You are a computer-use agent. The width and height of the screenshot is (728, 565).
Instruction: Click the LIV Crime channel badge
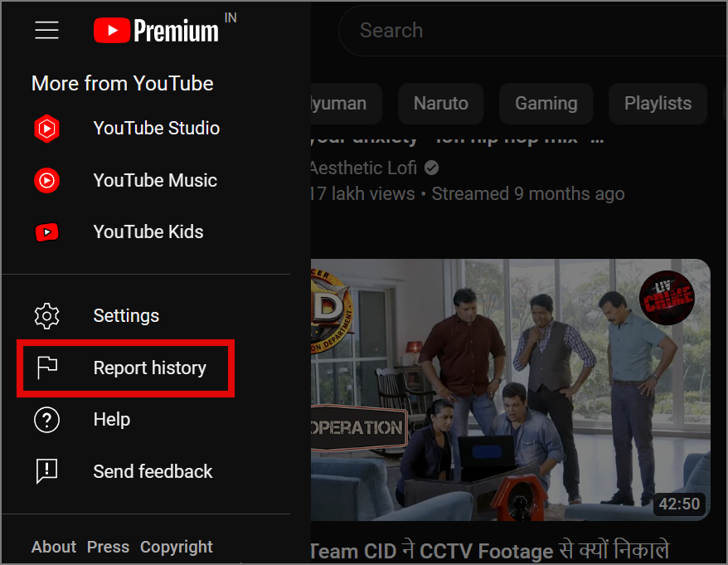tap(667, 297)
